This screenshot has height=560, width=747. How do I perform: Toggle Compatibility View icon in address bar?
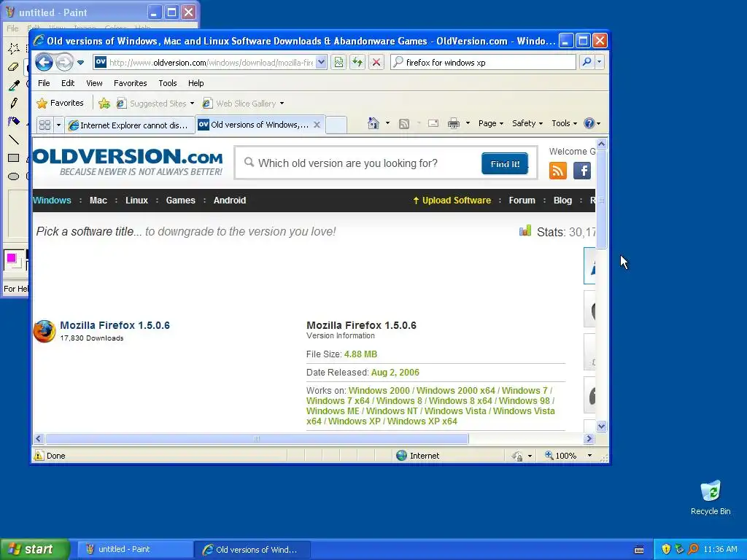click(338, 62)
